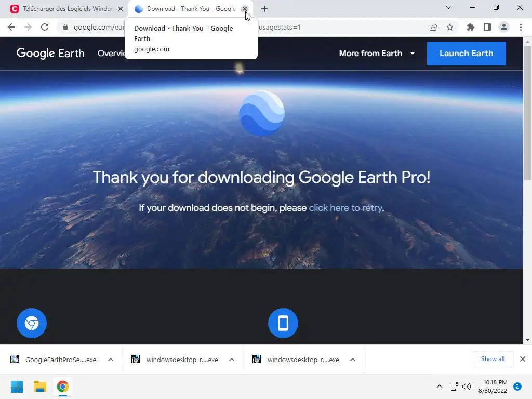Expand options for GoogleEarthProSe....exe download
The image size is (532, 399).
point(111,360)
